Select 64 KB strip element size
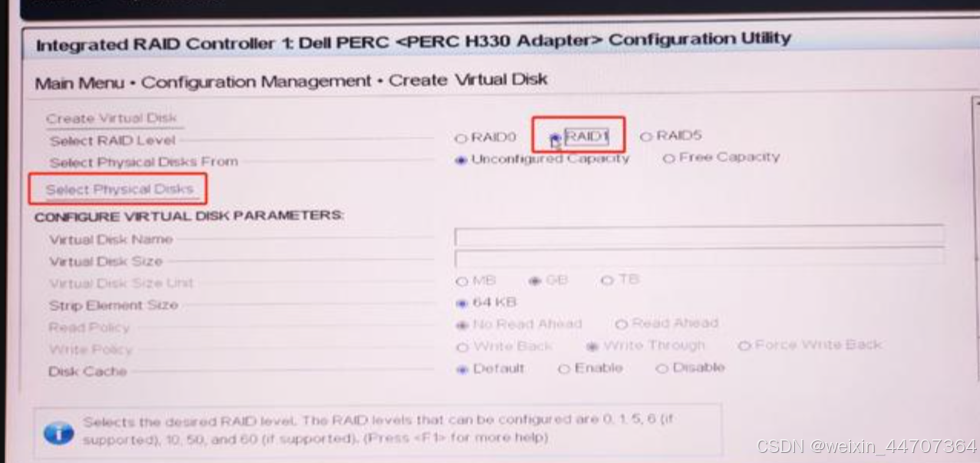This screenshot has width=980, height=463. pos(461,303)
